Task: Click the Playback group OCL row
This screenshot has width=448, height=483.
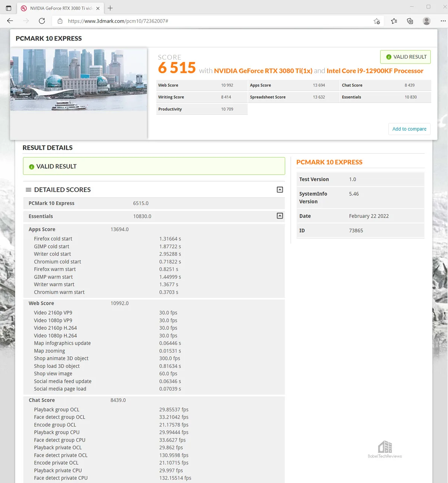Action: pos(154,410)
